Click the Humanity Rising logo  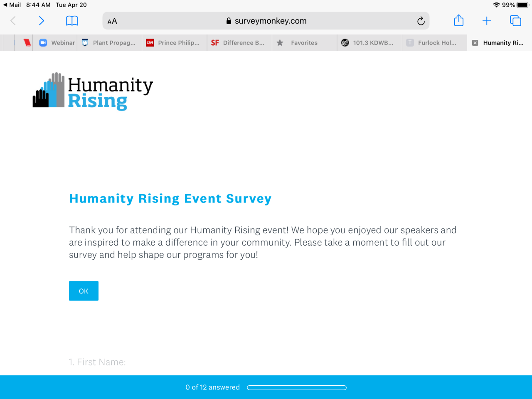pyautogui.click(x=93, y=91)
